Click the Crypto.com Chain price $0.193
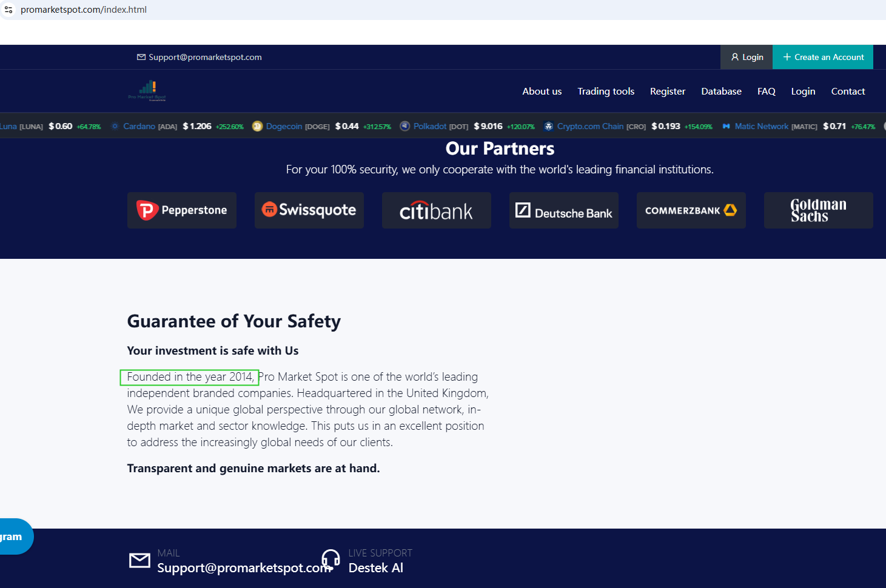Viewport: 886px width, 588px height. click(x=666, y=126)
